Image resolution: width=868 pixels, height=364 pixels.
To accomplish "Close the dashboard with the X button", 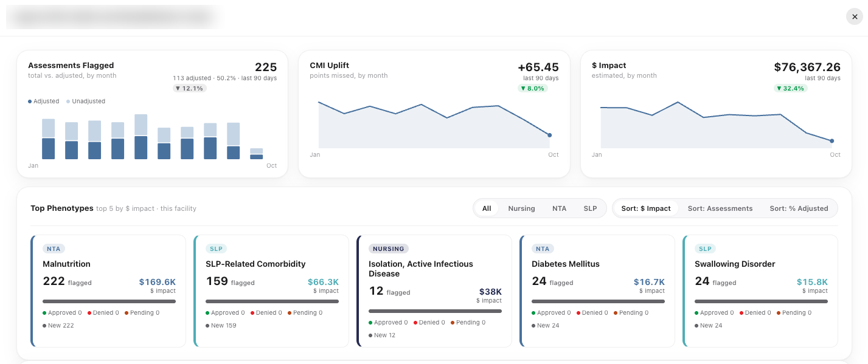I will tap(855, 16).
